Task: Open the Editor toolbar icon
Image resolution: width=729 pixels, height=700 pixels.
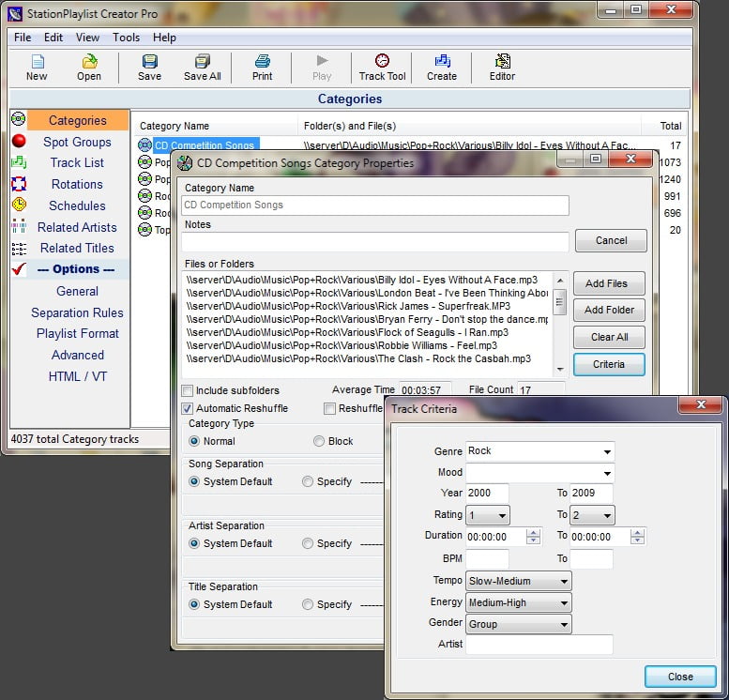Action: [x=503, y=60]
